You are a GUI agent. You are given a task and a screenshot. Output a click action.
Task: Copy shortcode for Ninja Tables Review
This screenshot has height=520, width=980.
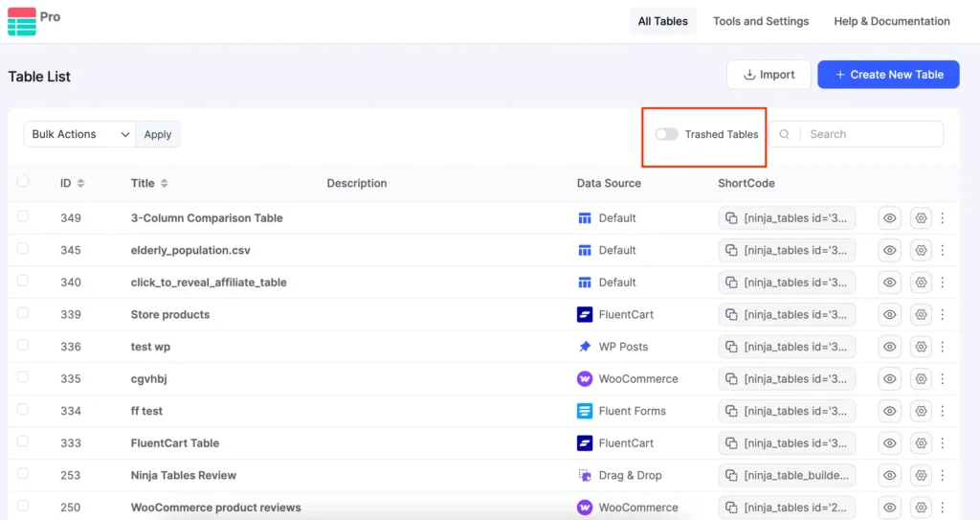click(732, 476)
